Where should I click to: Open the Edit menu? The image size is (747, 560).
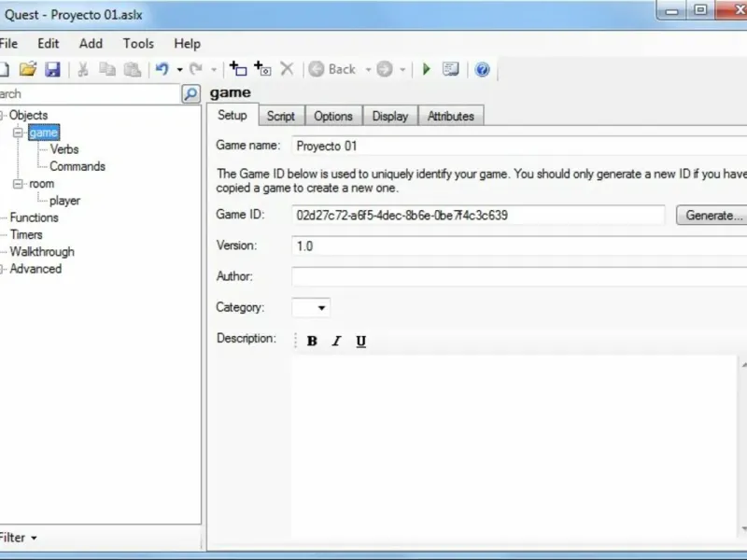[49, 44]
